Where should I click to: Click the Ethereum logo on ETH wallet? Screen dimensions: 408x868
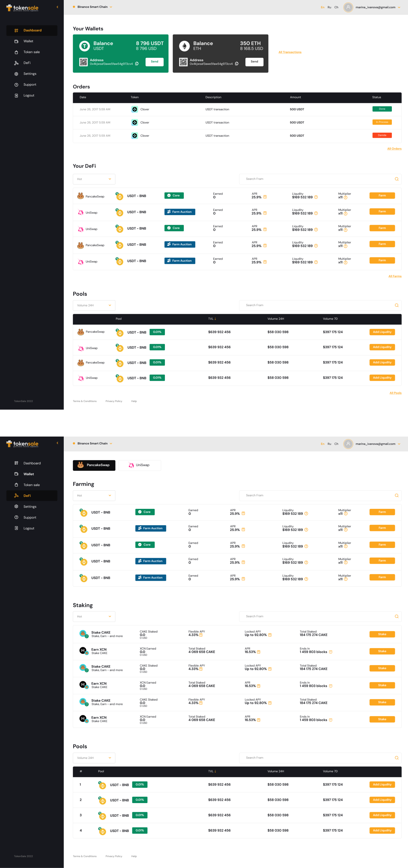tap(184, 46)
